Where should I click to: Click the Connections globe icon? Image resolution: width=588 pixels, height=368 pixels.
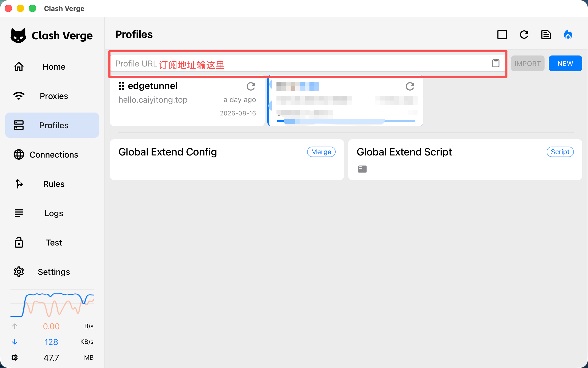19,154
